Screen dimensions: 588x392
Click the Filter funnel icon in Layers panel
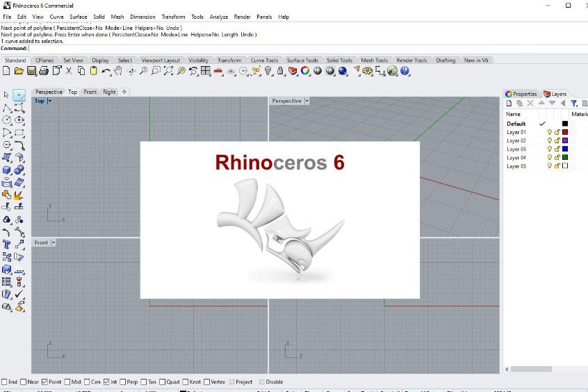coord(574,103)
